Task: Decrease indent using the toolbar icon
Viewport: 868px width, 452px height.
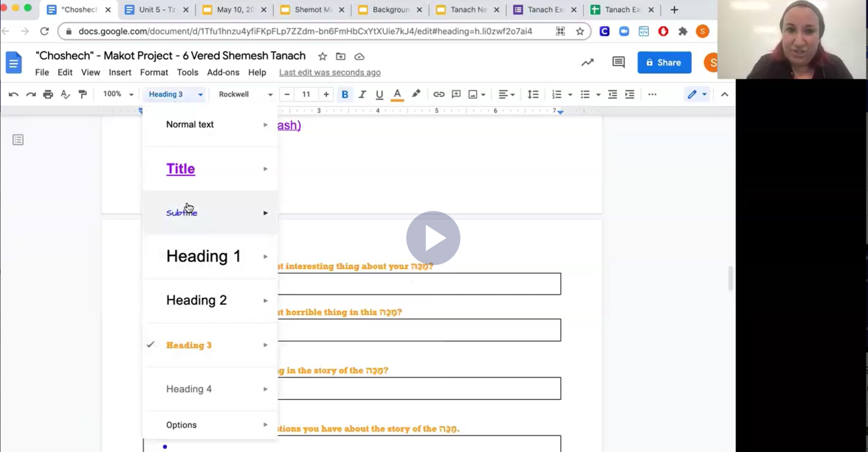Action: click(x=613, y=94)
